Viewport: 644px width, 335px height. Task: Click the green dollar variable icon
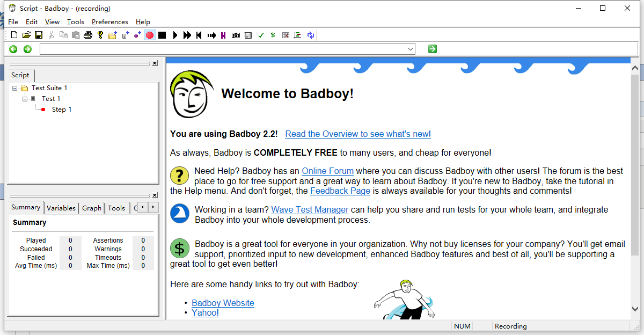coord(273,35)
